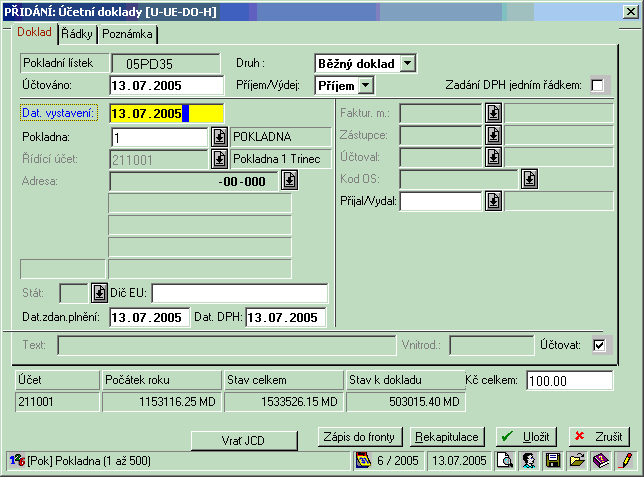Click the floppy disk save icon
The height and width of the screenshot is (477, 644).
point(553,461)
